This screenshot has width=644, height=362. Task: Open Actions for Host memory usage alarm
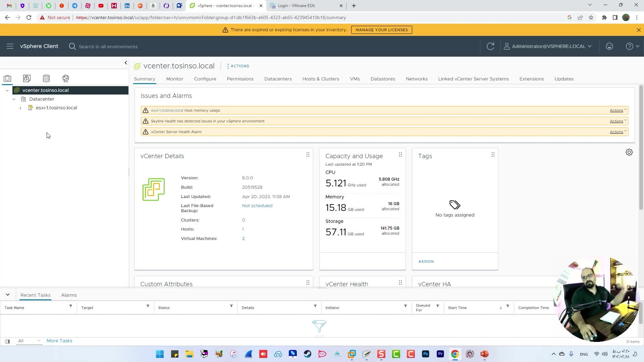click(618, 110)
